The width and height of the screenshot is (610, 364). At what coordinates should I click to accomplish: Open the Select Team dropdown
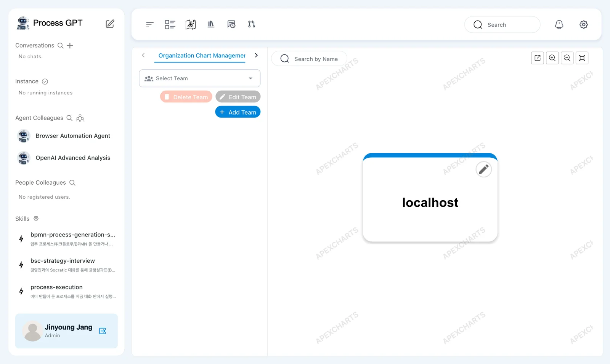(x=200, y=78)
